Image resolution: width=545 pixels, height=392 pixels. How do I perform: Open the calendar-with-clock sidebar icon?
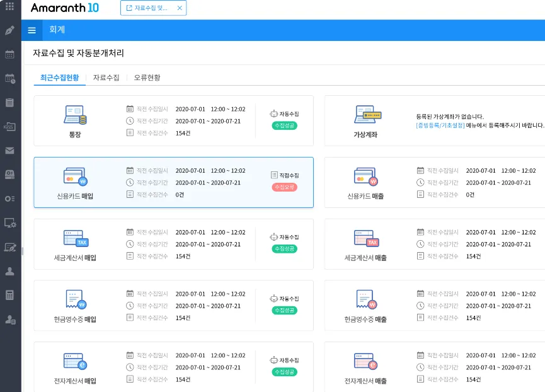point(9,79)
